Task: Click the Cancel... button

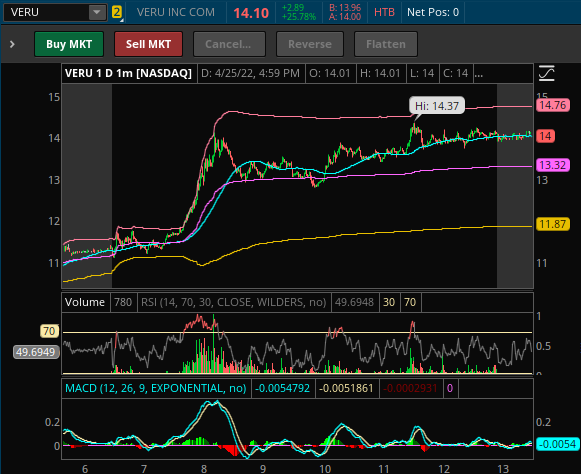Action: pyautogui.click(x=229, y=44)
